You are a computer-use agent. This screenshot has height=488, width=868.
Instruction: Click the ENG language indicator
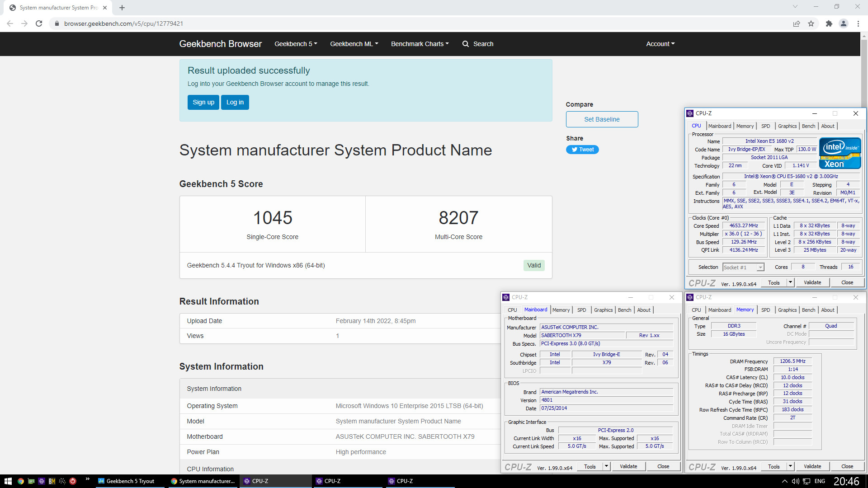point(820,481)
